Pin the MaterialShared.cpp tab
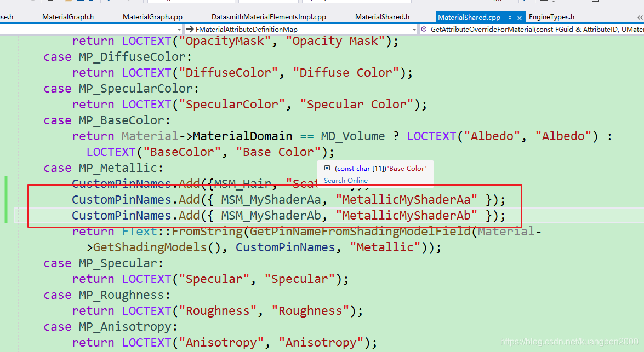 [x=509, y=17]
